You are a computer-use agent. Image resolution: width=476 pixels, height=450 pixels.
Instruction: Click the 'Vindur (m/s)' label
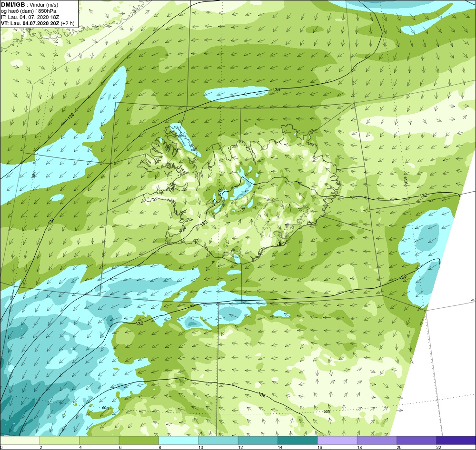tap(44, 5)
